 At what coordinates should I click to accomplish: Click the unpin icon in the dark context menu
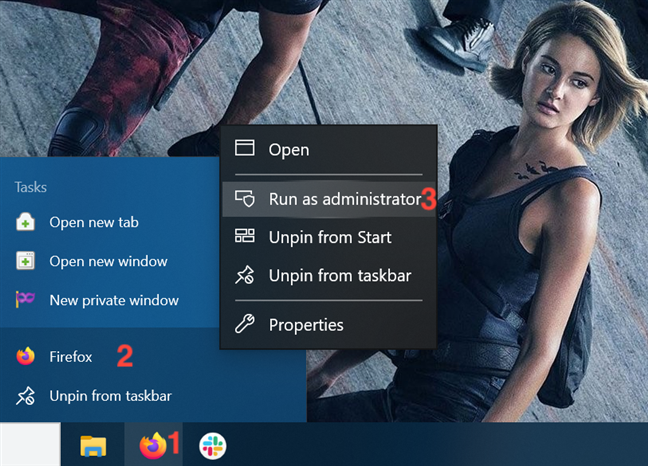coord(245,275)
